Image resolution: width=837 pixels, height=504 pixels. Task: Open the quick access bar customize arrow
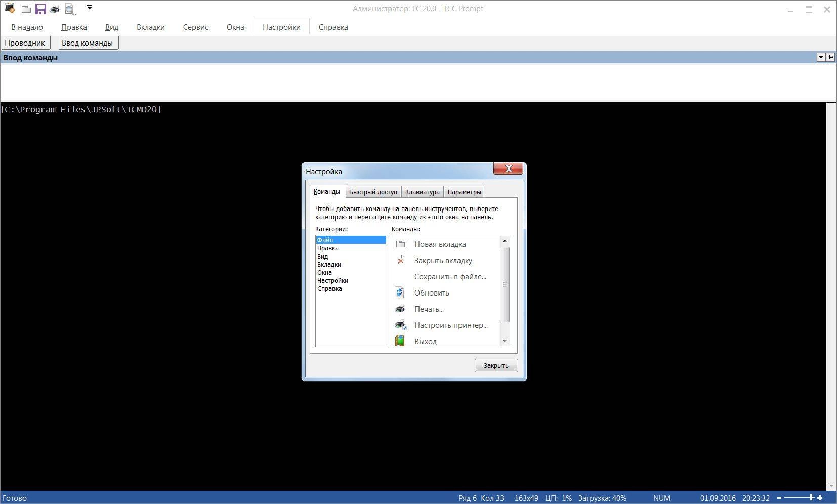(90, 8)
